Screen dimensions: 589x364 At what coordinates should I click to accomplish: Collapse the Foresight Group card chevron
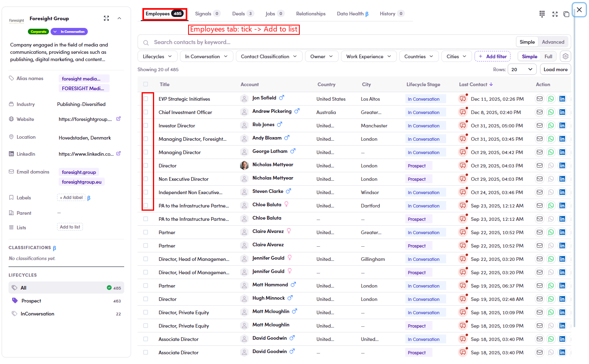[119, 18]
